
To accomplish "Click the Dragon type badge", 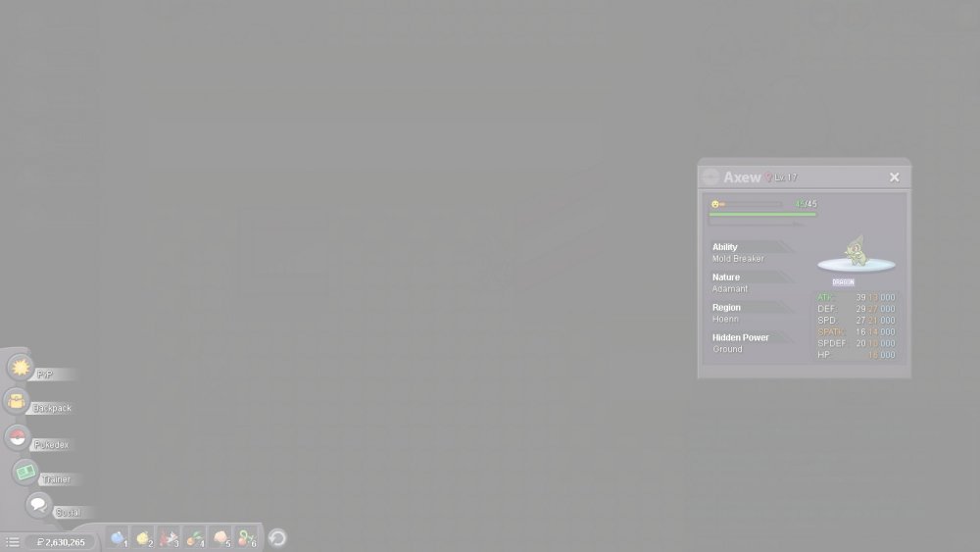I will click(x=843, y=282).
